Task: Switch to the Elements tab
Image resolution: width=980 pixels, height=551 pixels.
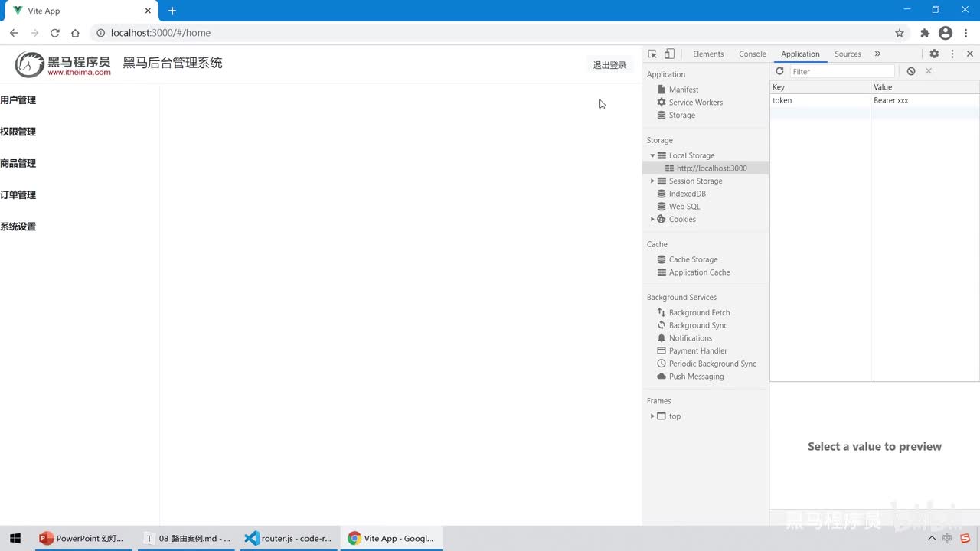Action: [x=708, y=54]
